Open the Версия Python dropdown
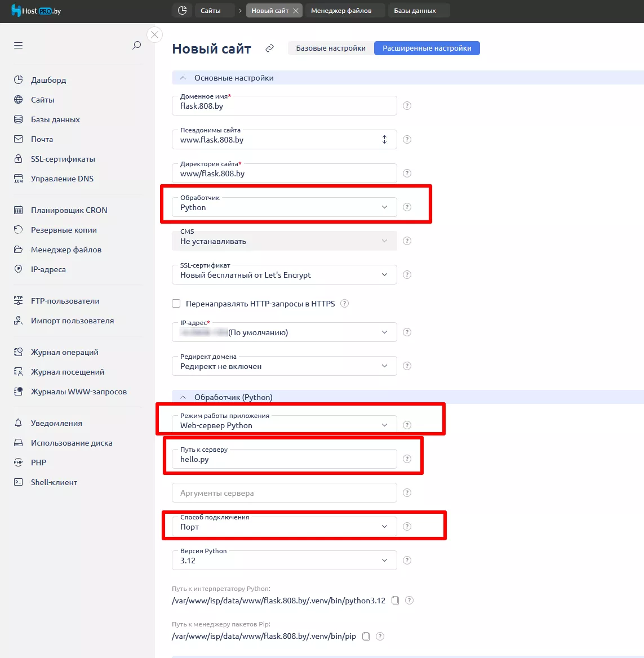 coord(284,560)
